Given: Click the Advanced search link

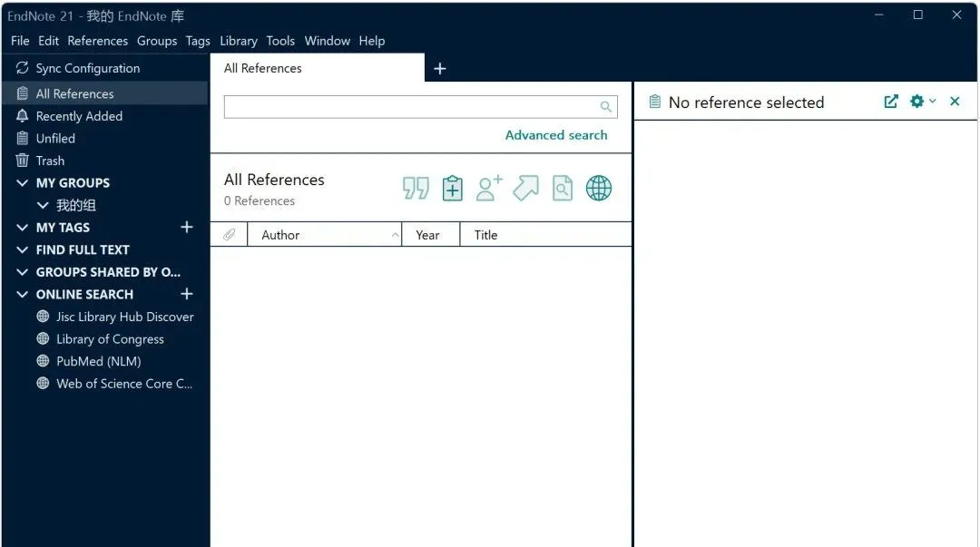Looking at the screenshot, I should (556, 135).
